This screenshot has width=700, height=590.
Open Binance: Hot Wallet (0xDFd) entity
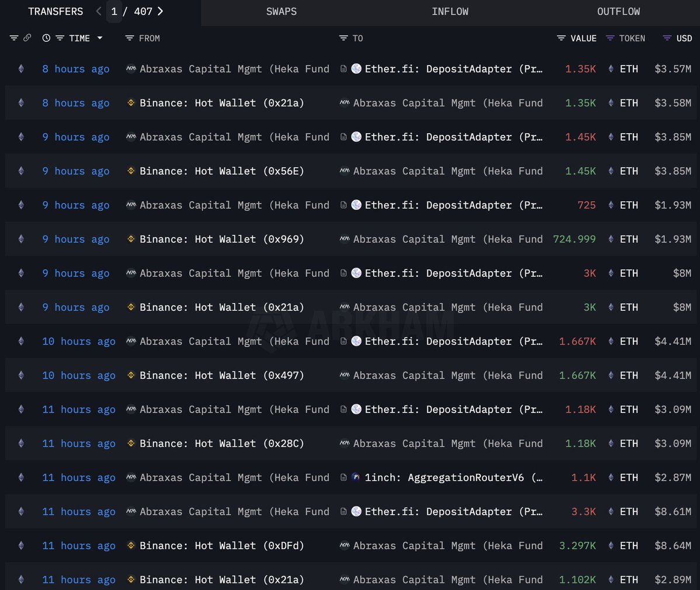coord(221,546)
